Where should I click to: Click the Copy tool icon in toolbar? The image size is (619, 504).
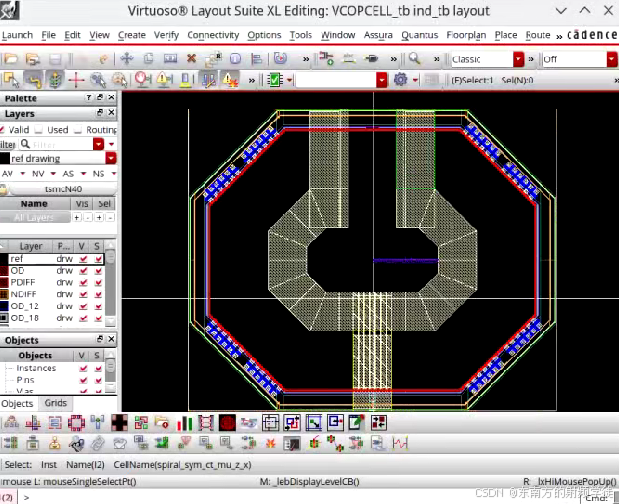click(148, 59)
